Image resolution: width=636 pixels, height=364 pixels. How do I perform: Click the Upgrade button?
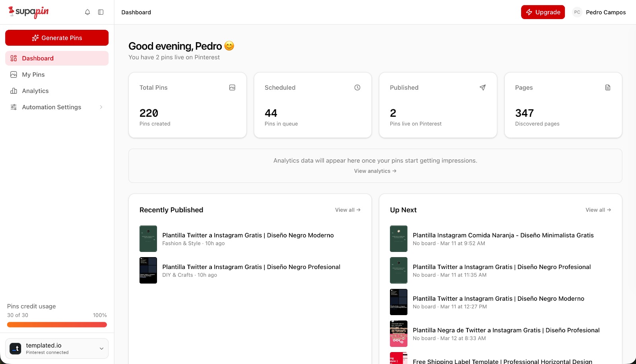pos(543,12)
